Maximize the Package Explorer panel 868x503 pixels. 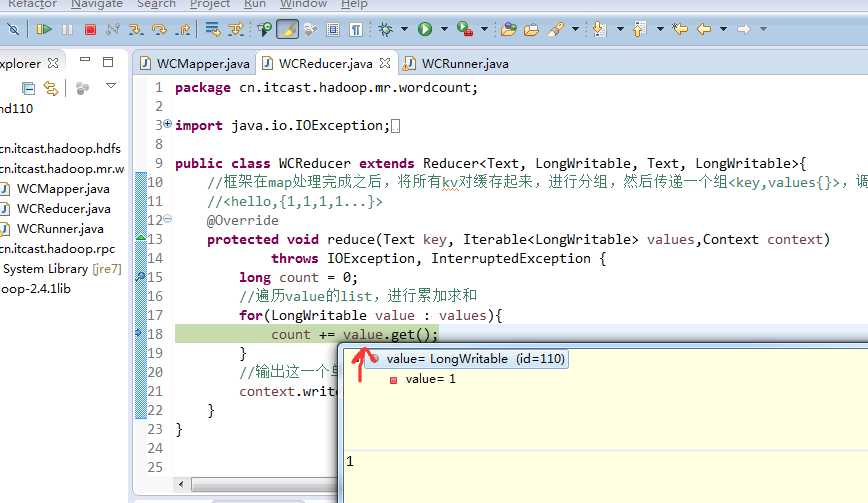[x=108, y=61]
